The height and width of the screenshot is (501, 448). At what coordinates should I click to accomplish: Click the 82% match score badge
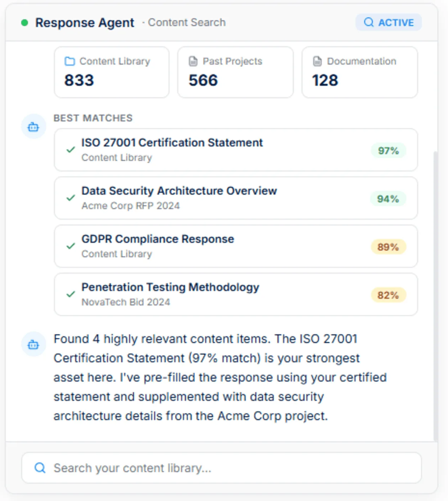click(x=388, y=295)
